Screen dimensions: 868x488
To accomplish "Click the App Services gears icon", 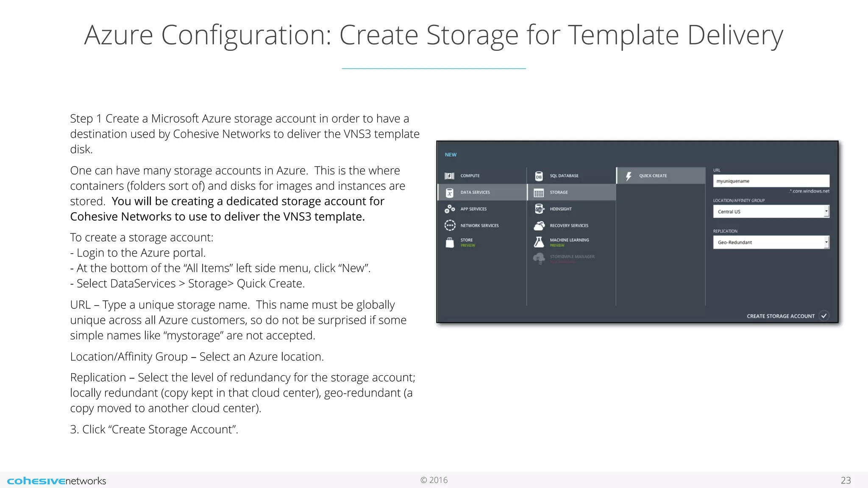I will point(450,209).
